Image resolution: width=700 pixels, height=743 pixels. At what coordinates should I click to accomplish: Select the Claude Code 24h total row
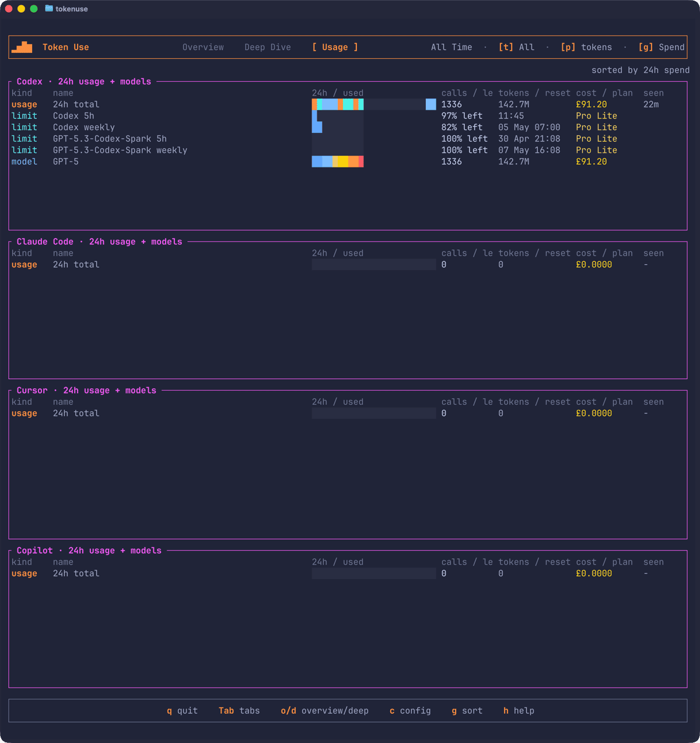tap(348, 265)
